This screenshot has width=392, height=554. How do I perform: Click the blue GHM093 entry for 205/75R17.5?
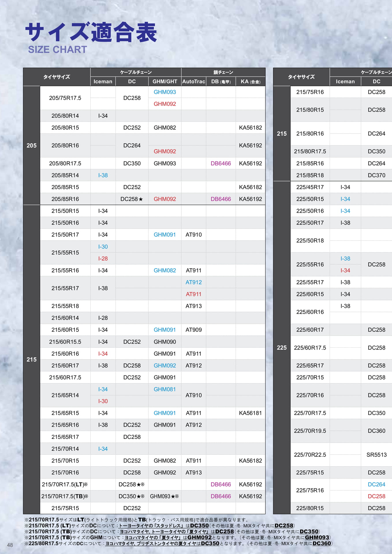(165, 92)
